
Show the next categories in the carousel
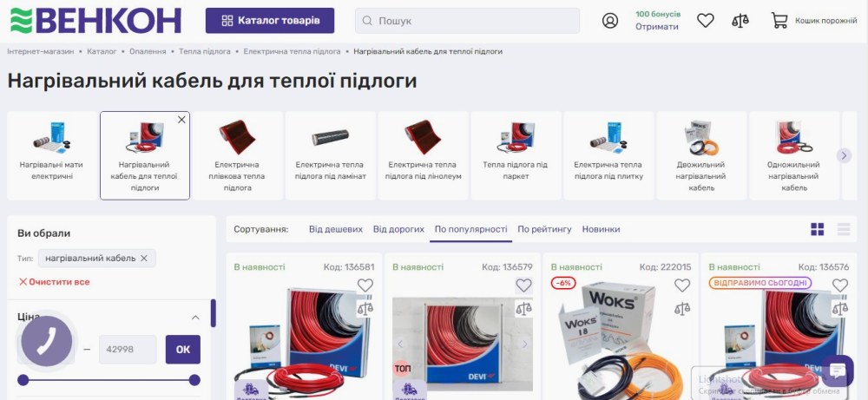pyautogui.click(x=844, y=155)
